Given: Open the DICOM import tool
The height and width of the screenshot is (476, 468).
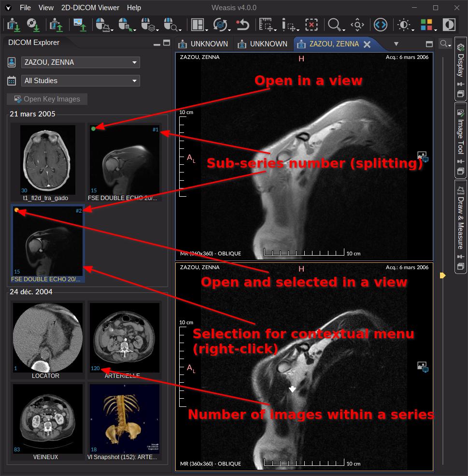Looking at the screenshot, I should click(14, 25).
